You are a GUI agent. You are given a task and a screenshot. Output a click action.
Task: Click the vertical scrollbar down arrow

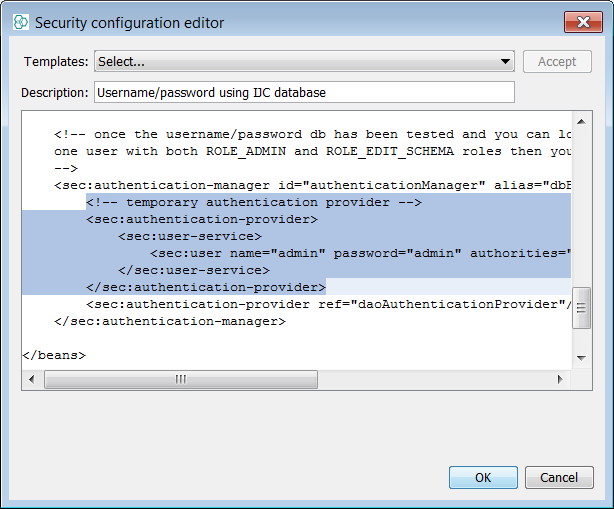pyautogui.click(x=581, y=357)
